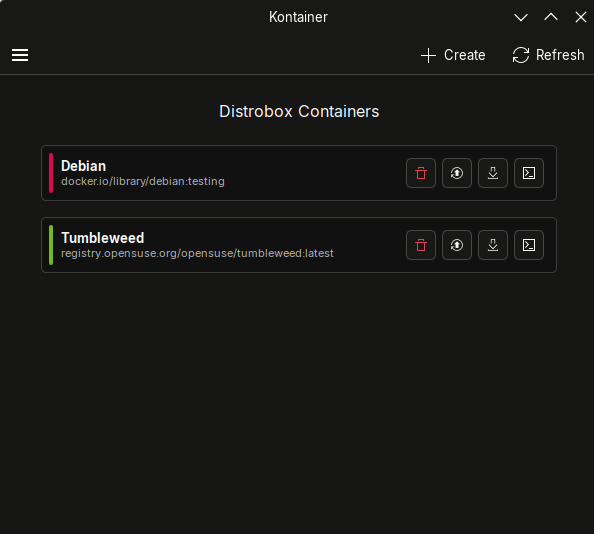Viewport: 594px width, 534px height.
Task: Install a package file in Tumbleweed
Action: click(x=493, y=245)
